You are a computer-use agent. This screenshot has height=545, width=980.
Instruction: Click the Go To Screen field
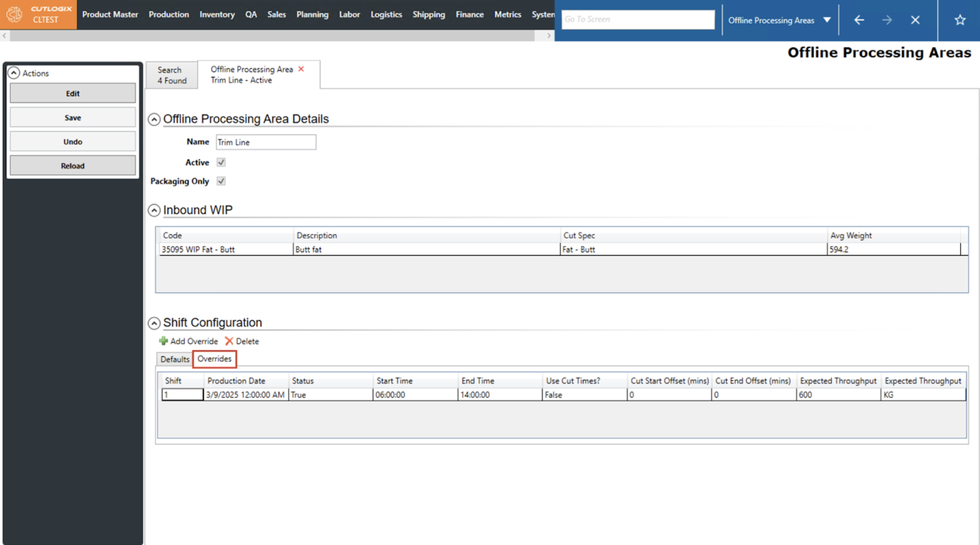click(x=638, y=19)
